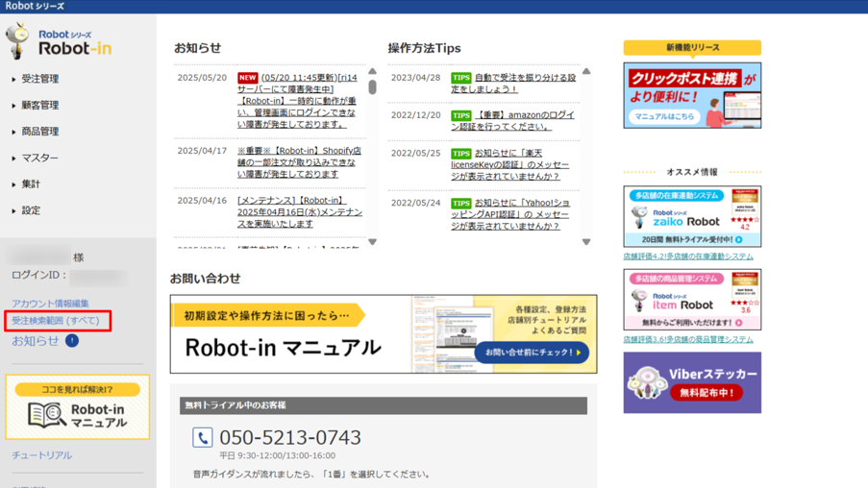Expand the マスター menu
This screenshot has width=868, height=488.
point(35,159)
